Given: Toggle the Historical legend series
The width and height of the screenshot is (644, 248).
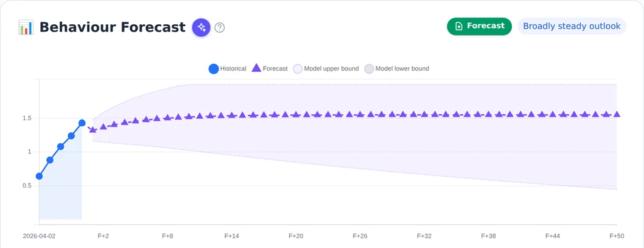Looking at the screenshot, I should (x=227, y=69).
